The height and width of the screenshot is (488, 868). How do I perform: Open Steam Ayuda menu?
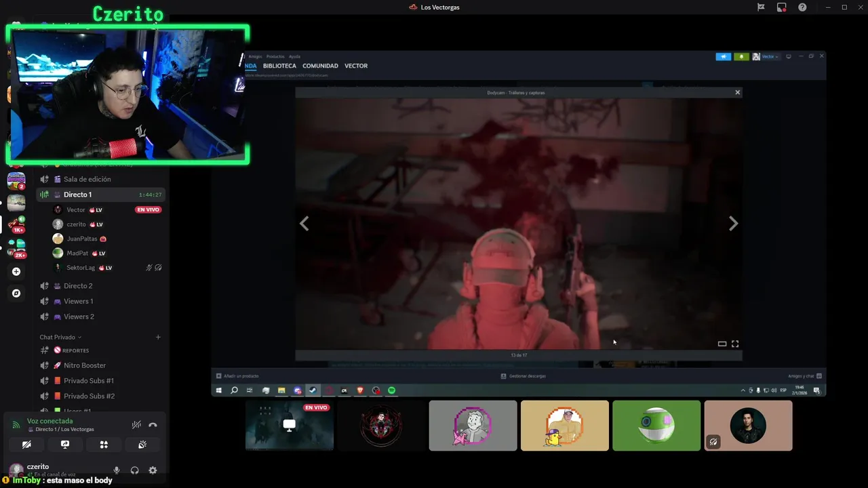pyautogui.click(x=294, y=56)
